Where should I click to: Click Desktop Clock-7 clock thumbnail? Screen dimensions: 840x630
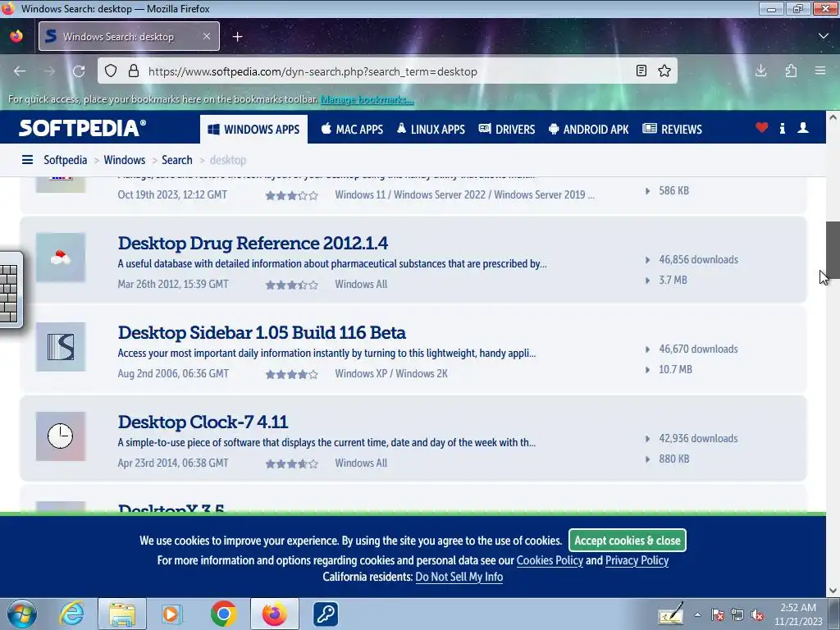coord(61,436)
